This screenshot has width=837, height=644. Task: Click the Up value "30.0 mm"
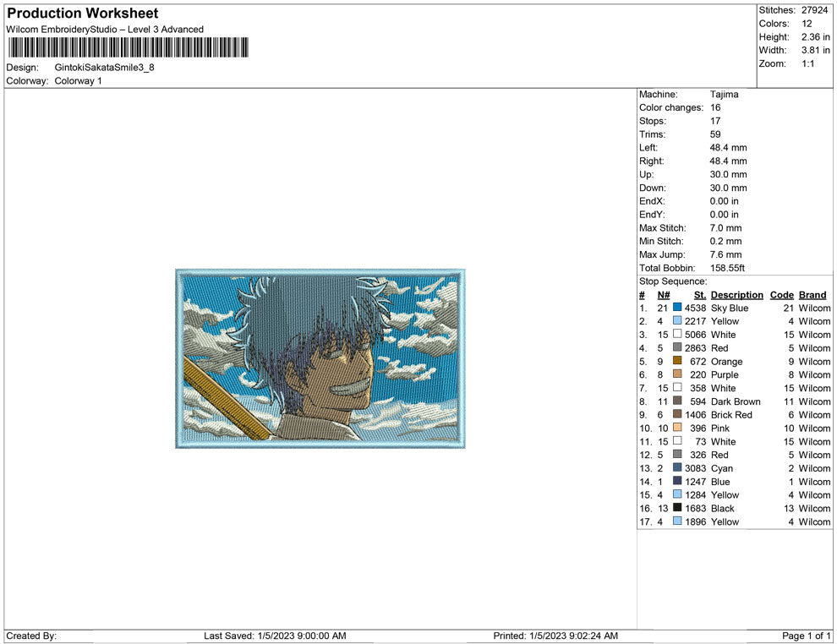[729, 174]
